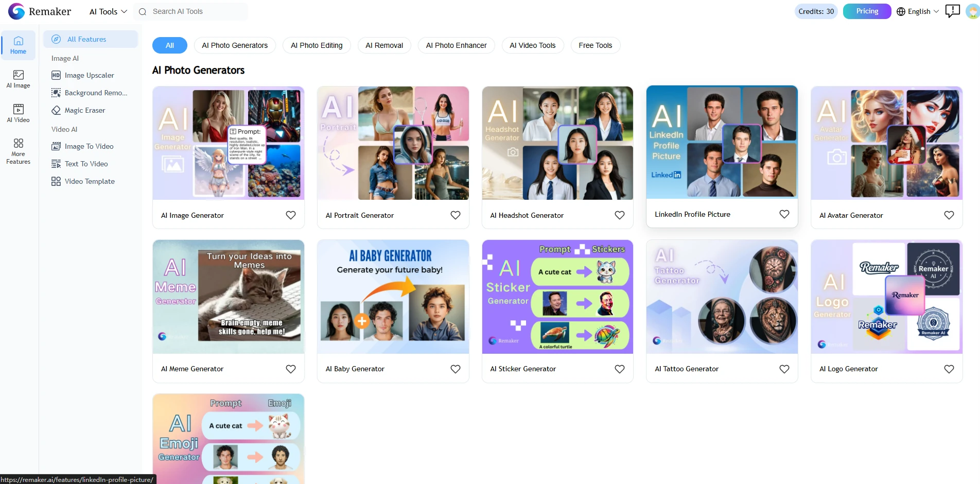Switch to AI Photo Editing tab
Viewport: 980px width, 484px height.
tap(317, 45)
